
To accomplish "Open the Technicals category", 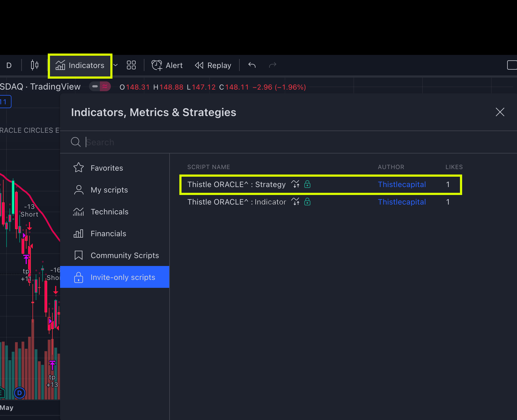I will [115, 212].
